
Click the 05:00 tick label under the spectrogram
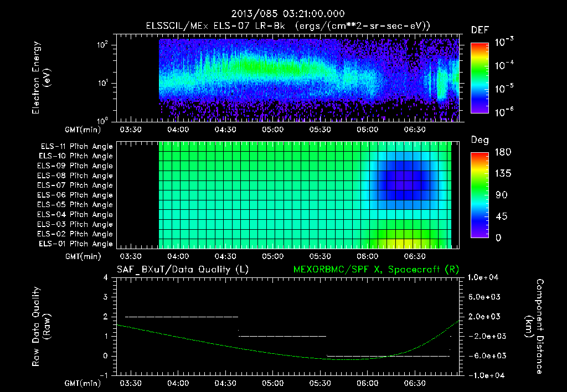pyautogui.click(x=272, y=130)
